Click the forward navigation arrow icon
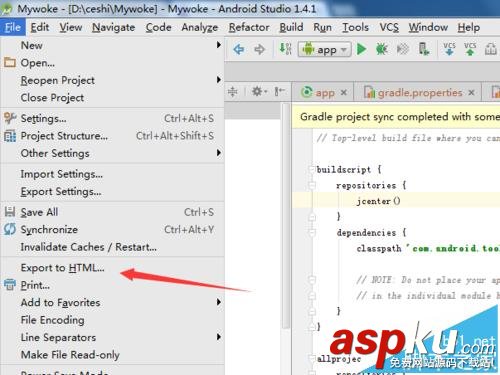Viewport: 500px width, 375px height. 259,50
